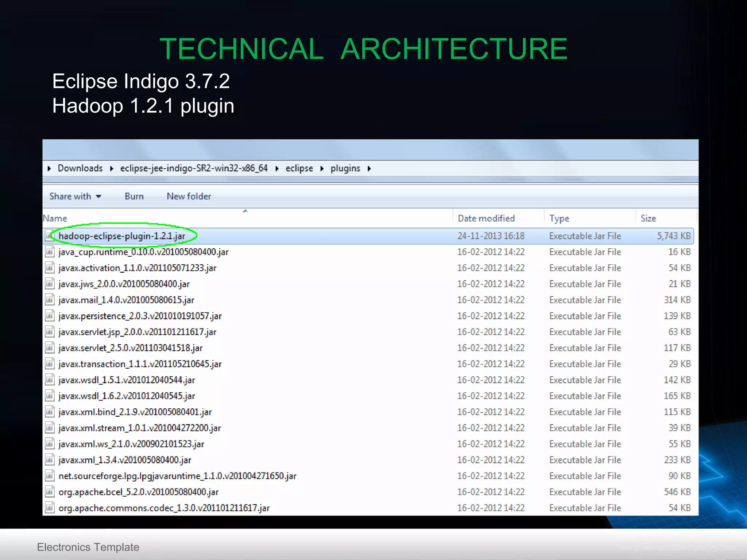
Task: Click the file icon of javax.xml.bind jar
Action: [x=50, y=412]
